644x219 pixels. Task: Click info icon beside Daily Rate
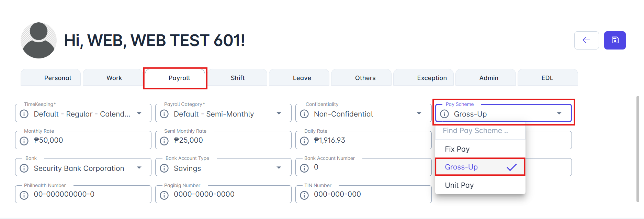[x=304, y=141]
